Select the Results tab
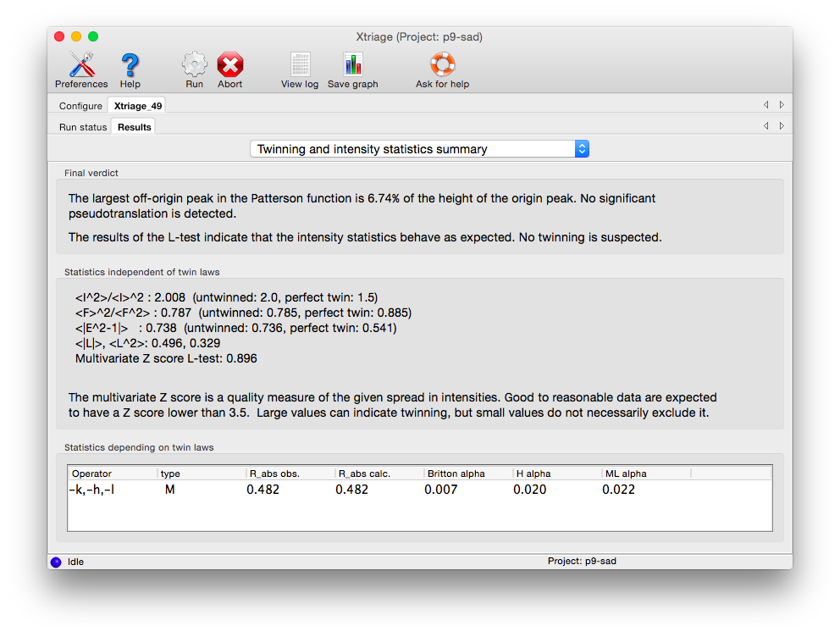The height and width of the screenshot is (637, 840). coord(135,127)
